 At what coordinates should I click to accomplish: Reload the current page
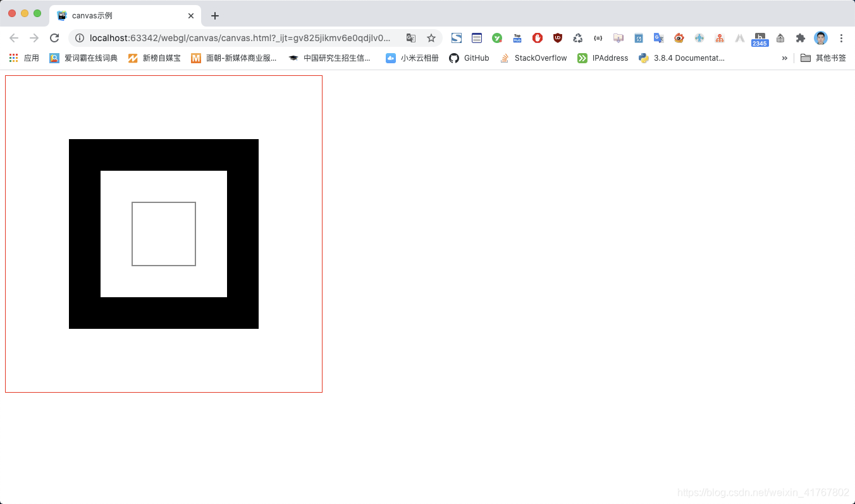(54, 38)
